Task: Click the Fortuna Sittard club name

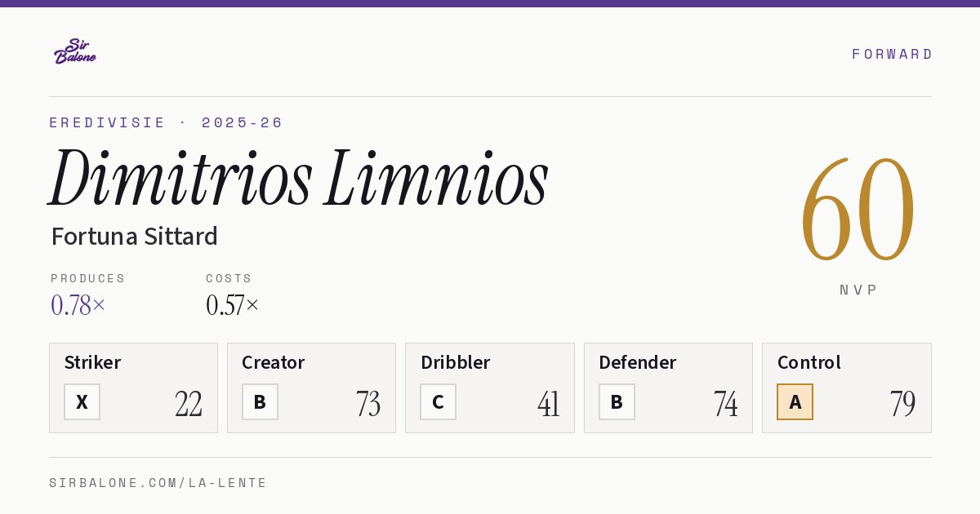Action: 134,237
